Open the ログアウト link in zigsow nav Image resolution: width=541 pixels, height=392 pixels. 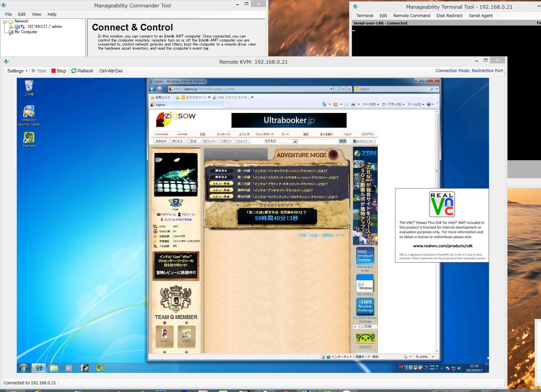(368, 134)
